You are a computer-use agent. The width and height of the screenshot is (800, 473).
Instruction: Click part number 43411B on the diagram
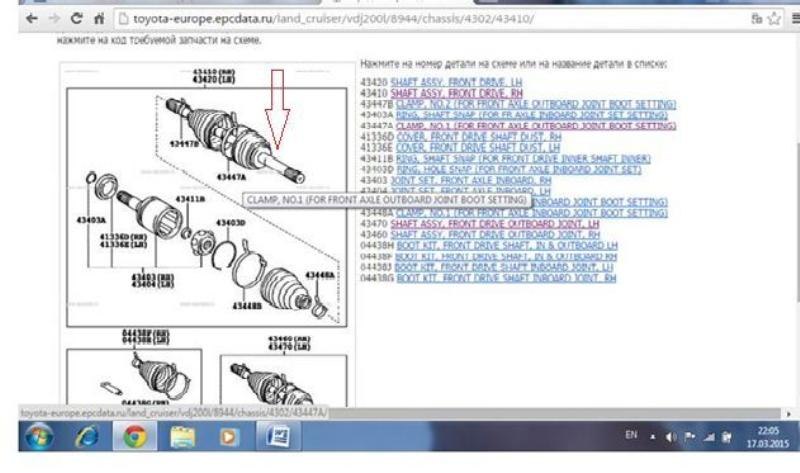[x=190, y=199]
